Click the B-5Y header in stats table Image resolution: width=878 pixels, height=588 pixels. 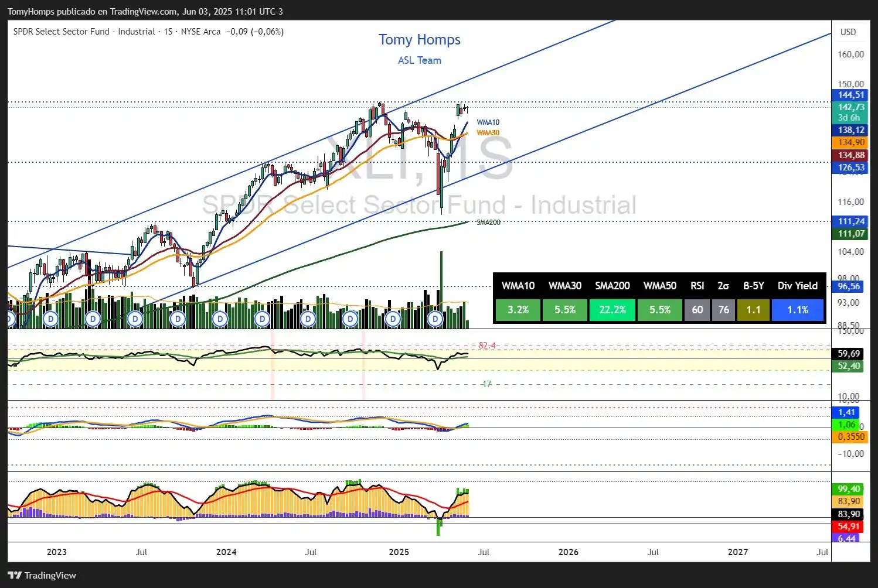754,286
